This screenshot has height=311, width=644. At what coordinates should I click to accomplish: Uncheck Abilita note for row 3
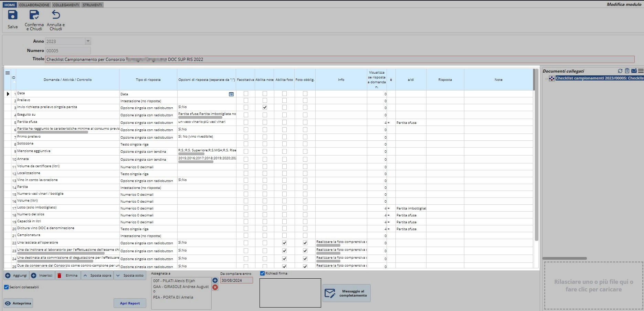[265, 107]
